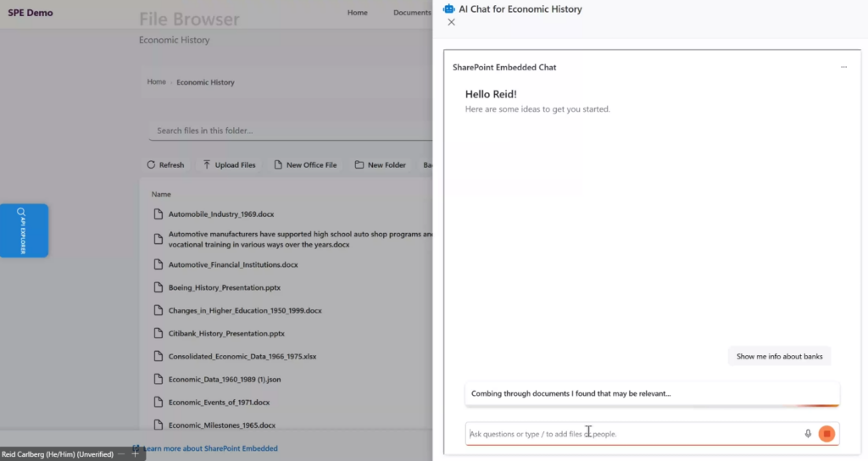Click the New Office File document icon
The width and height of the screenshot is (868, 461).
pyautogui.click(x=278, y=165)
